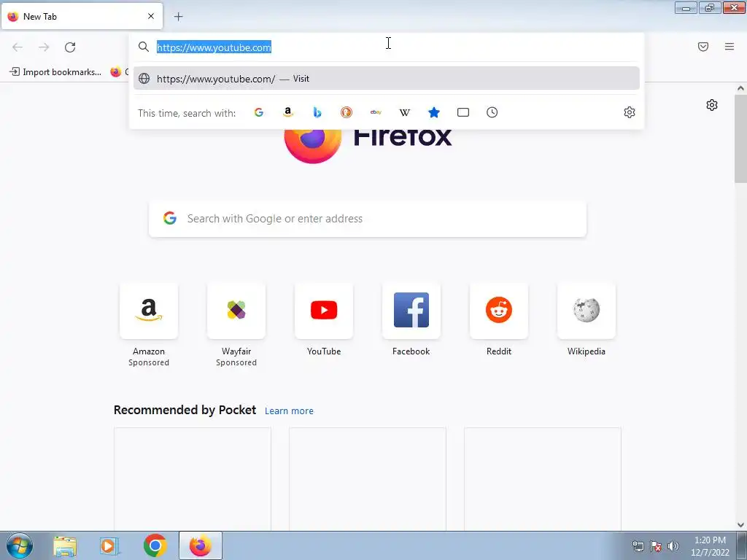The image size is (747, 560).
Task: Open search settings gear in URL dropdown
Action: [630, 112]
